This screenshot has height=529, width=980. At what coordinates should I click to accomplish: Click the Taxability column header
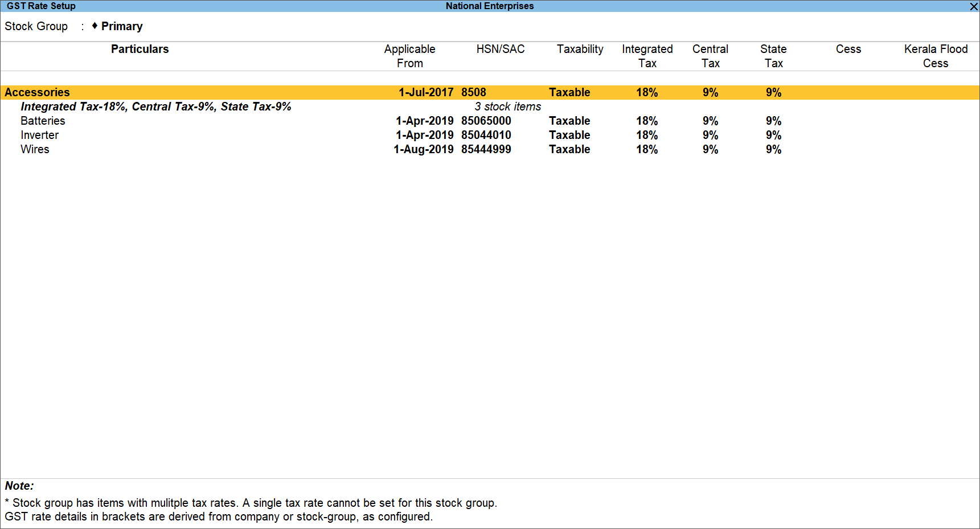[x=580, y=49]
